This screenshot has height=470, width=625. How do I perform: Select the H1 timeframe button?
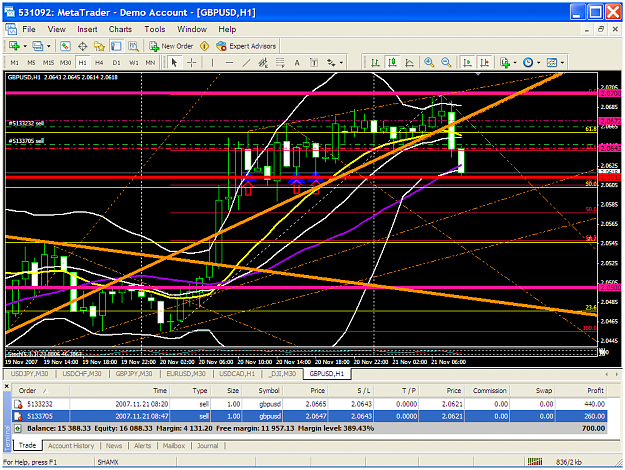pos(82,63)
